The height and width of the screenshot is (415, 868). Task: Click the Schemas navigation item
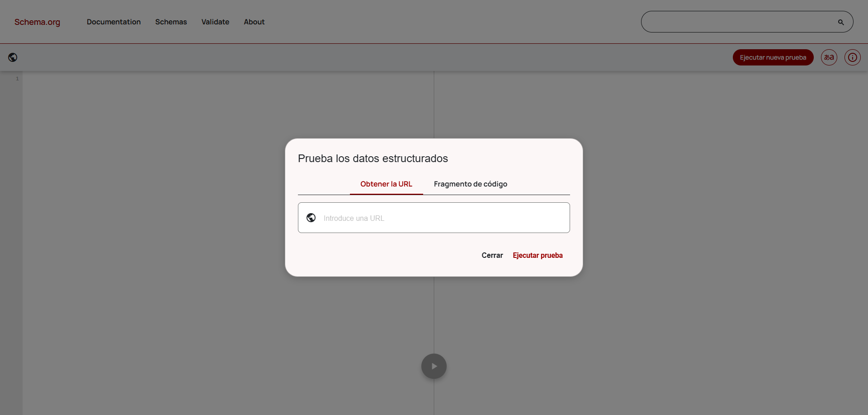[x=171, y=22]
